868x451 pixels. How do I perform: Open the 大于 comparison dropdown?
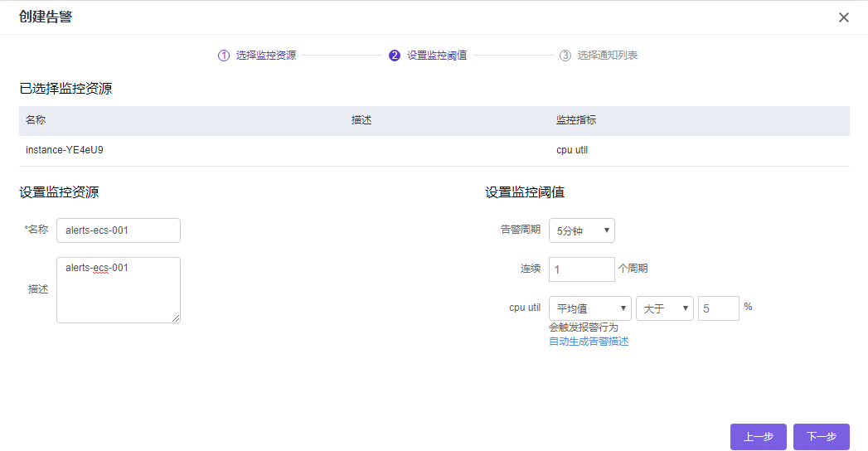665,308
